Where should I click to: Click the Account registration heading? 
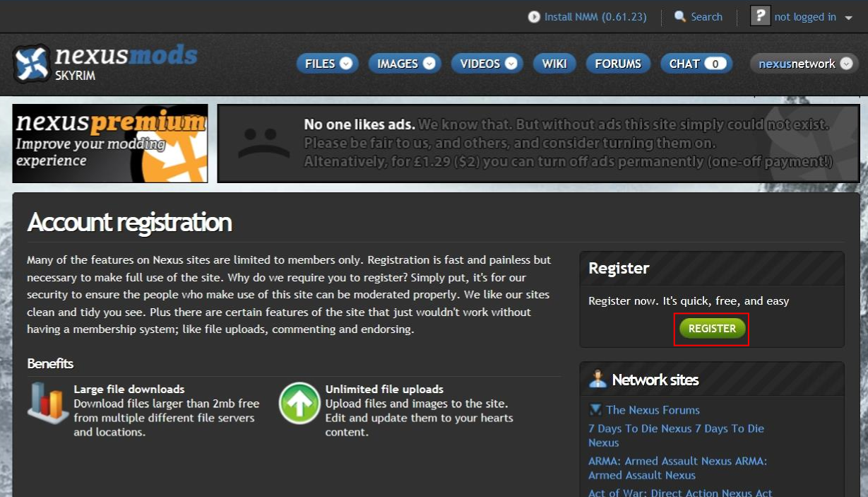[129, 222]
